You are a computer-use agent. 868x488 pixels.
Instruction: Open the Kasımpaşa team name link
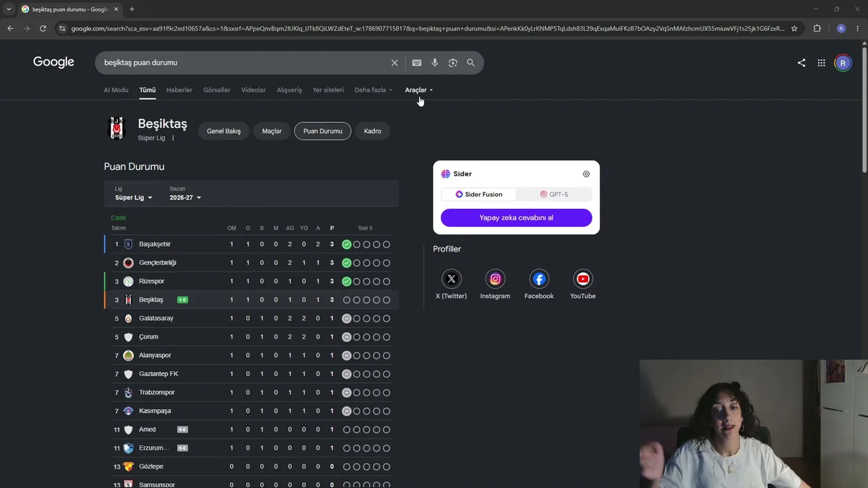[x=155, y=411]
